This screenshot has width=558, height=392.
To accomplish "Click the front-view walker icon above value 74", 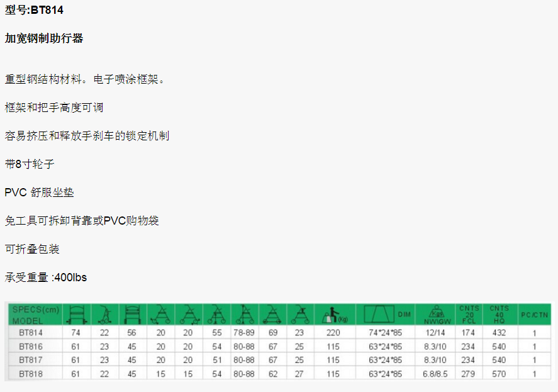I will tap(76, 314).
